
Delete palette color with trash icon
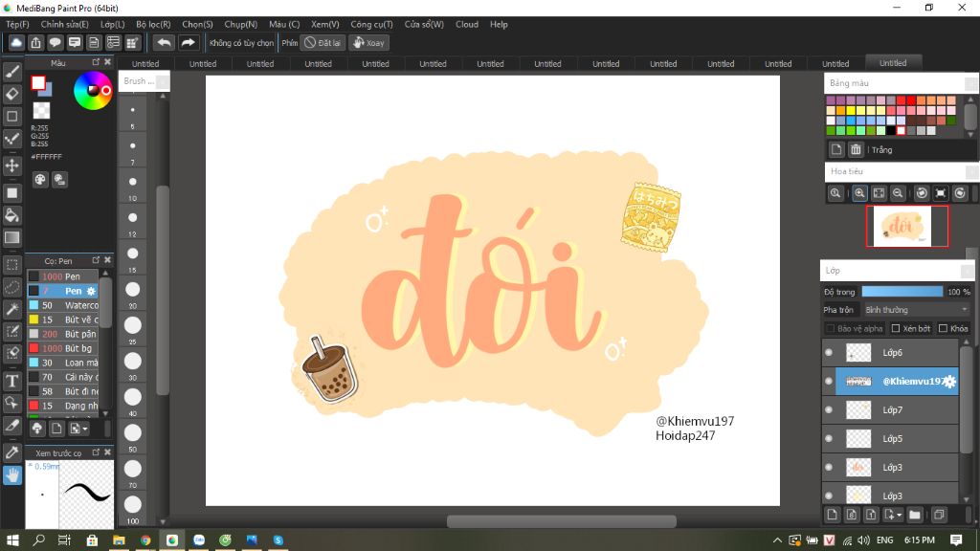tap(856, 149)
